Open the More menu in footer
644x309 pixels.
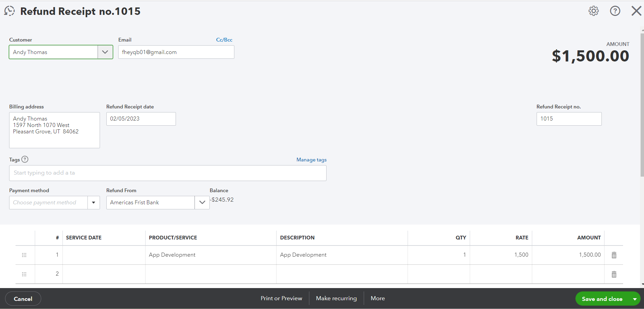(378, 299)
